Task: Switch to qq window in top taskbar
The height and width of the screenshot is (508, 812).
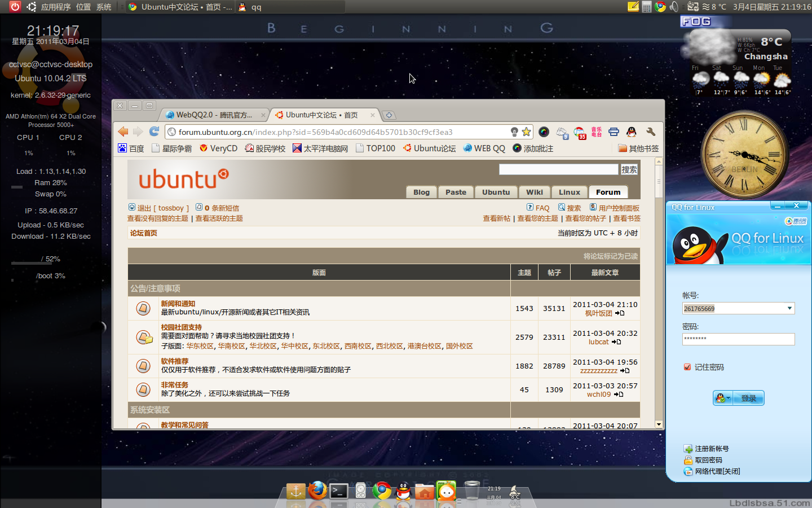Action: pyautogui.click(x=290, y=7)
